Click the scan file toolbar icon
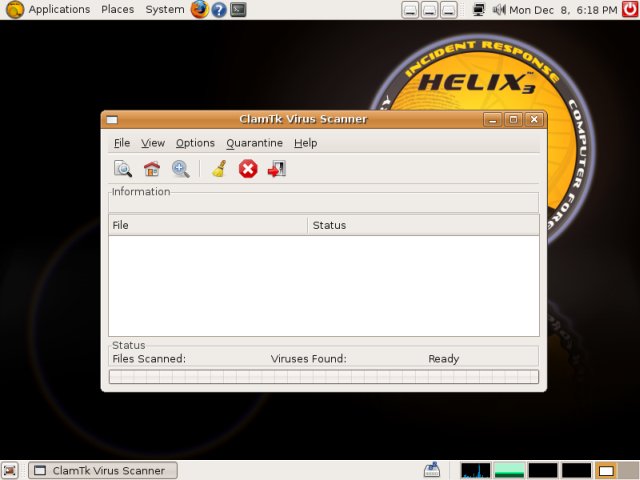This screenshot has height=480, width=640. pyautogui.click(x=123, y=169)
